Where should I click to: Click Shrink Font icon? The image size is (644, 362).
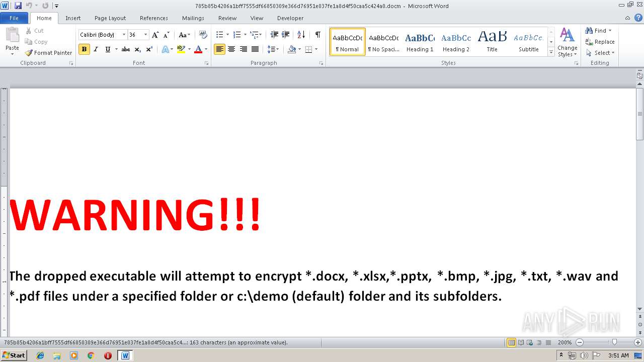(x=167, y=35)
